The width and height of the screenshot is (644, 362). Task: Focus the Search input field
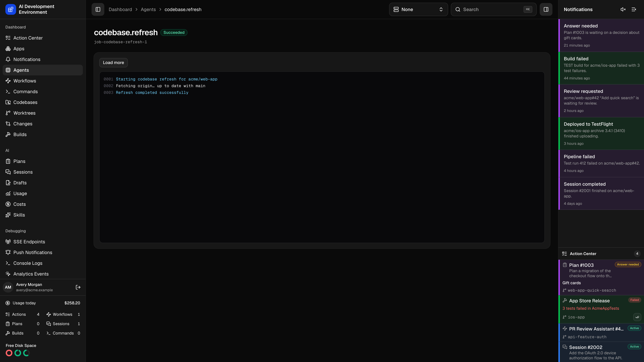point(494,10)
